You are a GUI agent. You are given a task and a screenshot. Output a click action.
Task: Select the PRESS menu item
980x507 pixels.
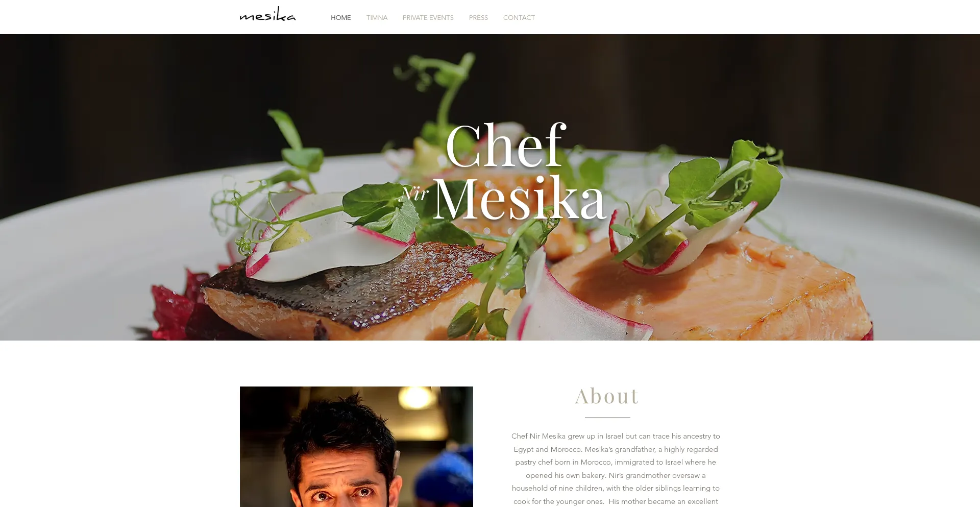point(478,18)
